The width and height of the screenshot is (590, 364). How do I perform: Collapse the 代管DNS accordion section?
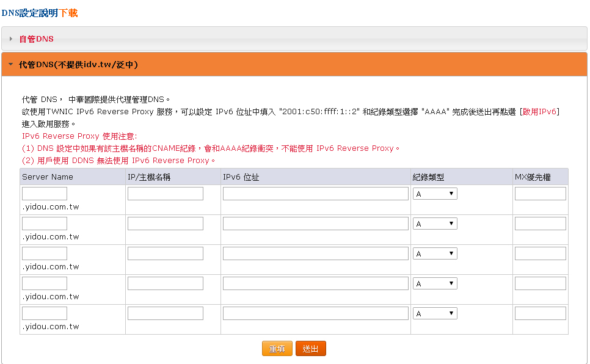point(78,64)
